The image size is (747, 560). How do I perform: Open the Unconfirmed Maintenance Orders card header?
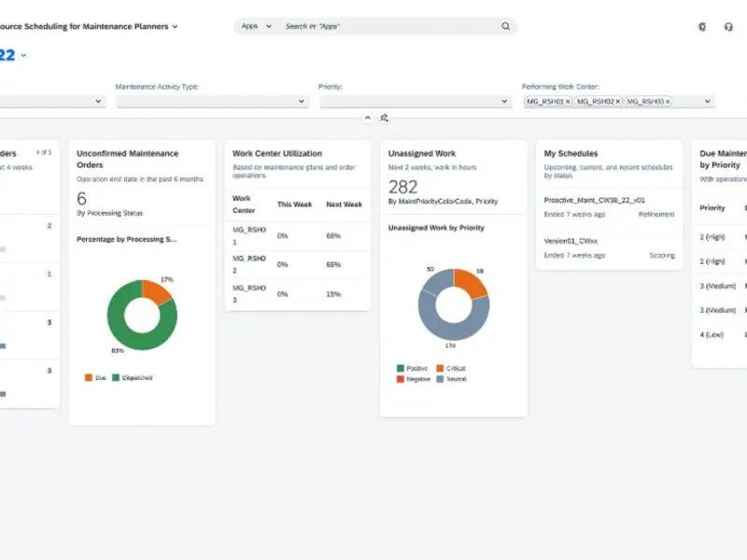128,159
